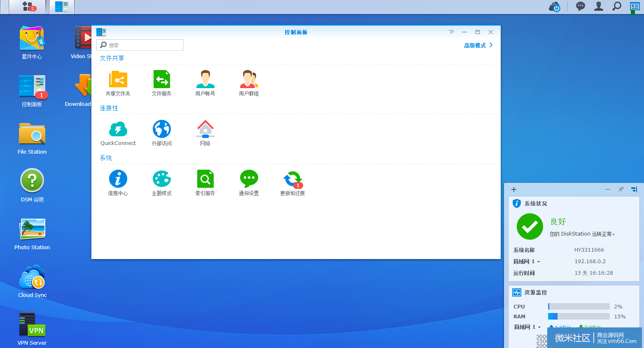Add a widget with the plus button
This screenshot has height=348, width=644.
click(x=514, y=189)
